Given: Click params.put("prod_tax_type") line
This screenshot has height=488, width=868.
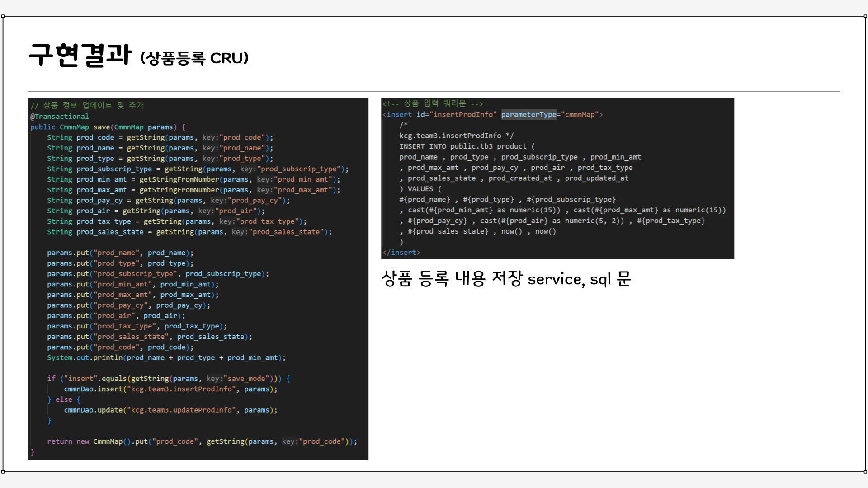Looking at the screenshot, I should [x=137, y=326].
